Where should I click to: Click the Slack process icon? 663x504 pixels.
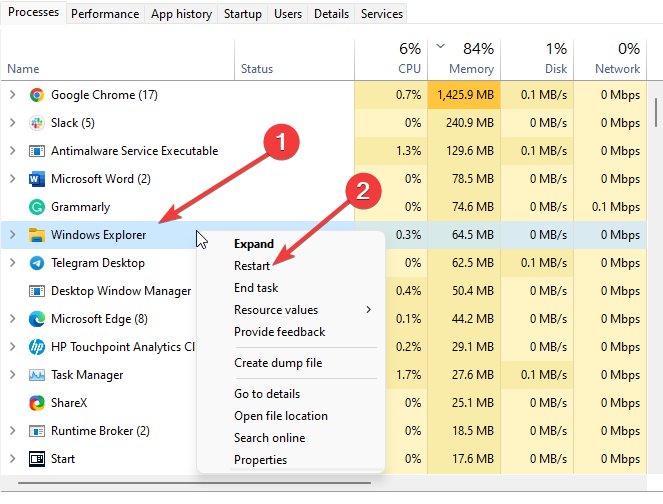coord(37,123)
